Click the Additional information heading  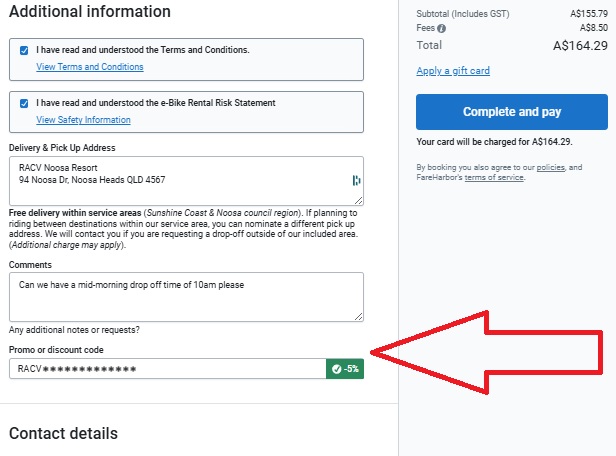[x=90, y=11]
